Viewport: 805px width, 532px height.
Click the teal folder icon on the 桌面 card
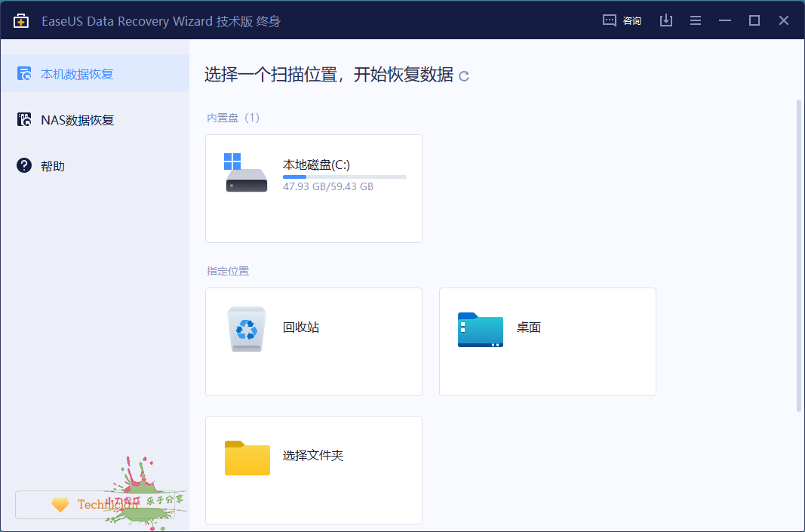click(480, 330)
